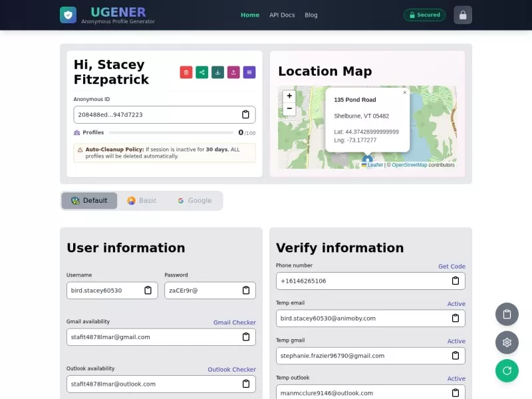Click the green share icon
The width and height of the screenshot is (532, 399).
pos(202,72)
